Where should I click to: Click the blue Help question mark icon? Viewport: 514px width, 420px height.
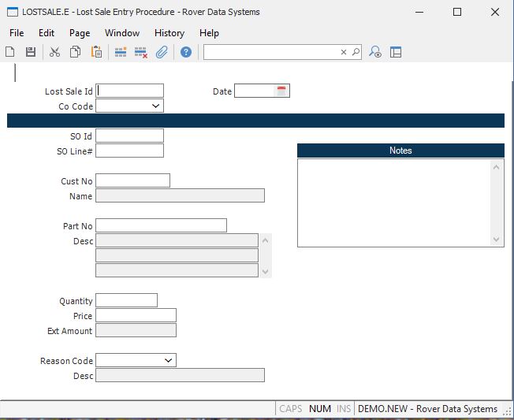pyautogui.click(x=186, y=52)
